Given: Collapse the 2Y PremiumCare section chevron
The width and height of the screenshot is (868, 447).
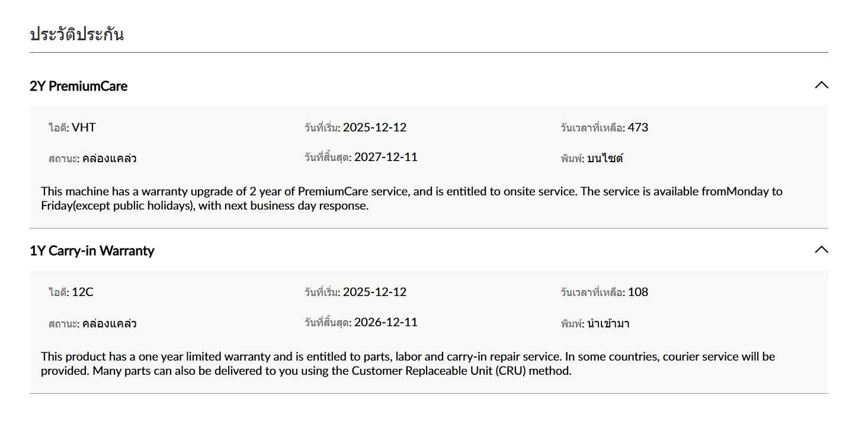Looking at the screenshot, I should [821, 85].
